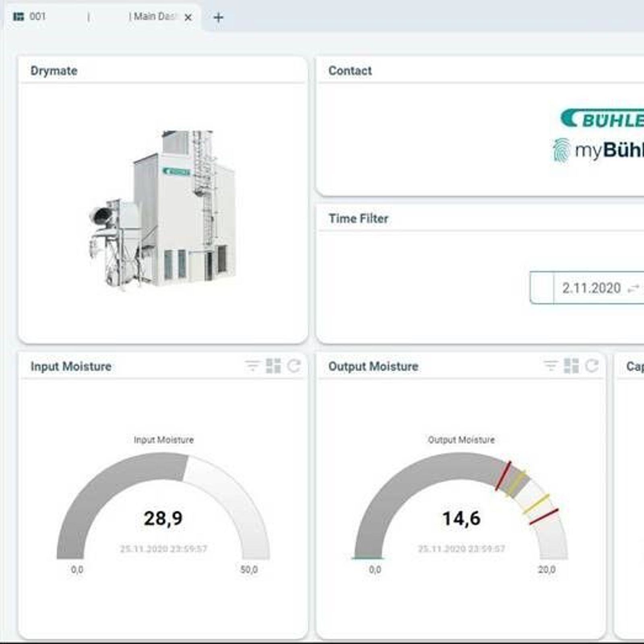Click the 50,0 maximum on Input gauge
The height and width of the screenshot is (644, 644).
[249, 570]
